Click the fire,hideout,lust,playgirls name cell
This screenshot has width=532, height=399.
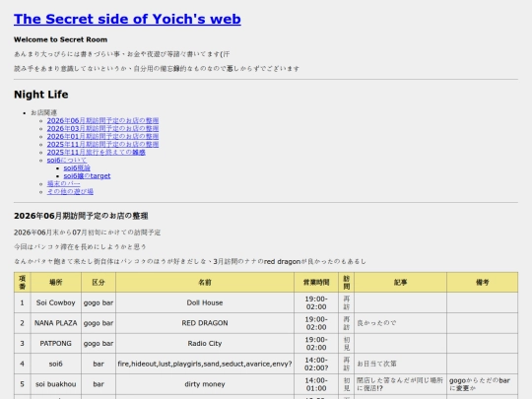tap(205, 364)
